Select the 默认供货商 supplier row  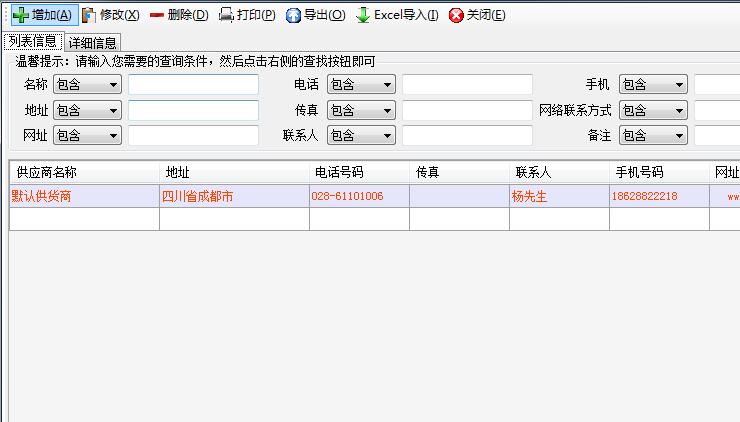(x=84, y=196)
